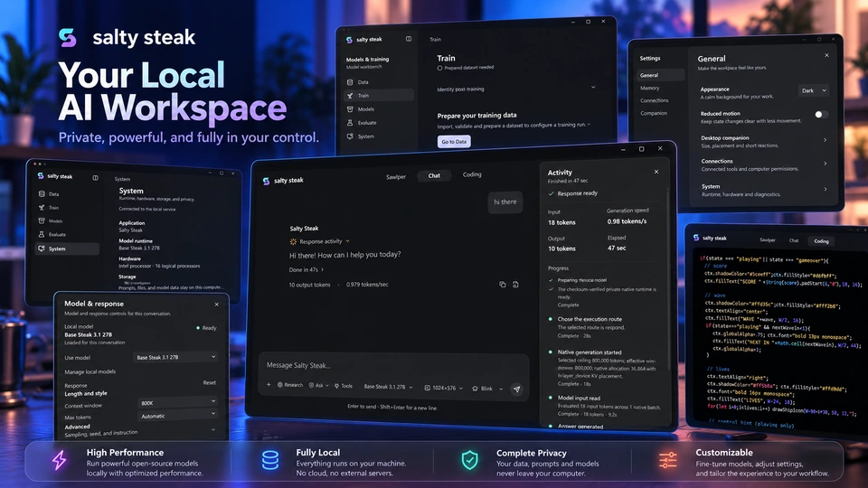Open the Ask dropdown in message bar
868x488 pixels.
(x=318, y=385)
